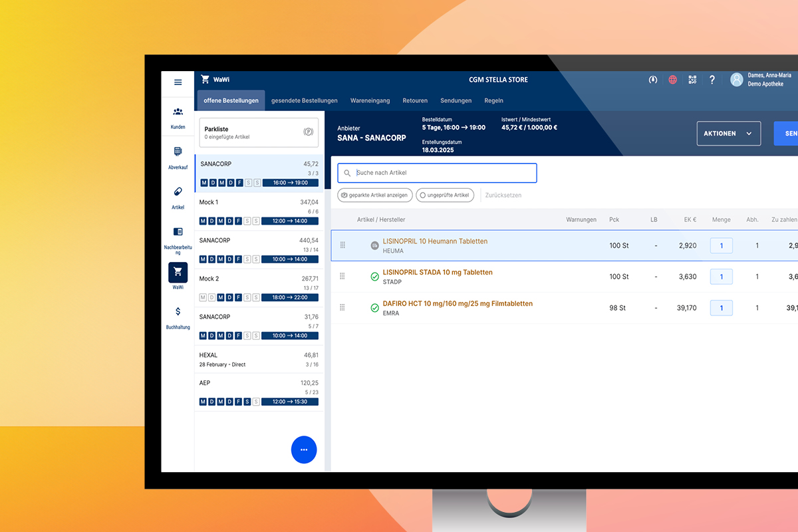Screen dimensions: 798x532
Task: Grab handle of LISINOPRIL Heumann row
Action: [x=342, y=245]
